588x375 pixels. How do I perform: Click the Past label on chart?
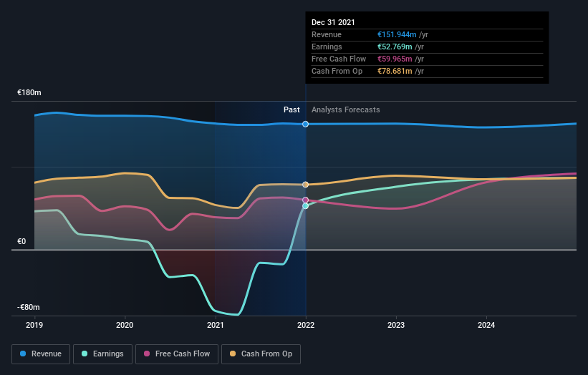(291, 109)
